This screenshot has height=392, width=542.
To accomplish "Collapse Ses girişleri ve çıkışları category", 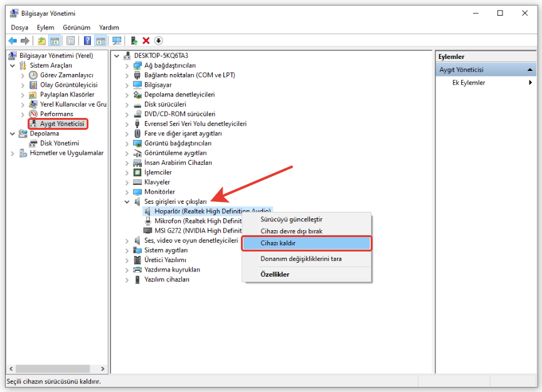I will point(128,201).
